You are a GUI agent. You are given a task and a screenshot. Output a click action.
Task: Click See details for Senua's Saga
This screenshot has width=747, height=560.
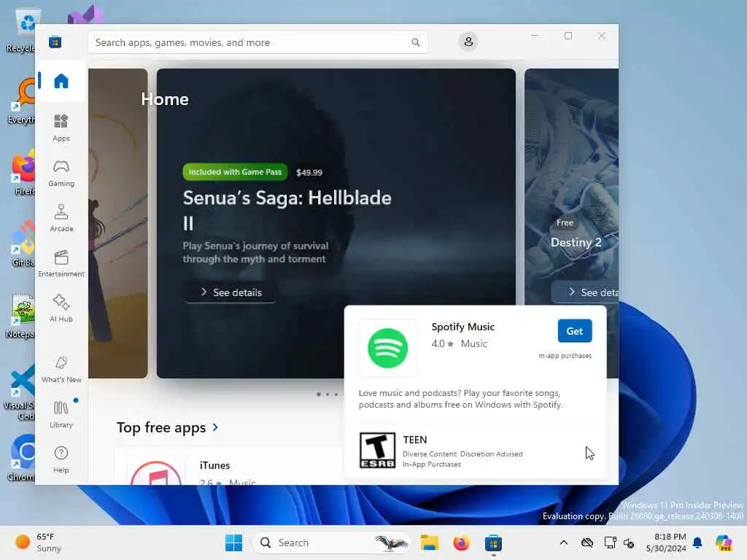[231, 292]
